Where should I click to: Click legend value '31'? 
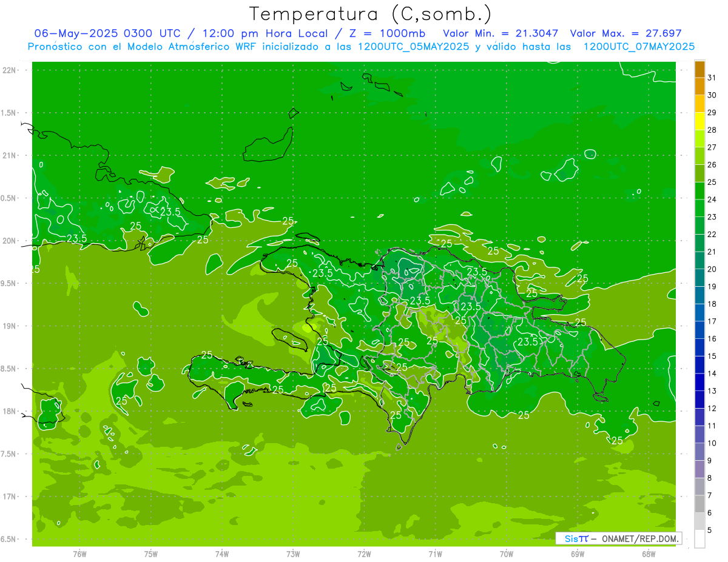[x=712, y=78]
